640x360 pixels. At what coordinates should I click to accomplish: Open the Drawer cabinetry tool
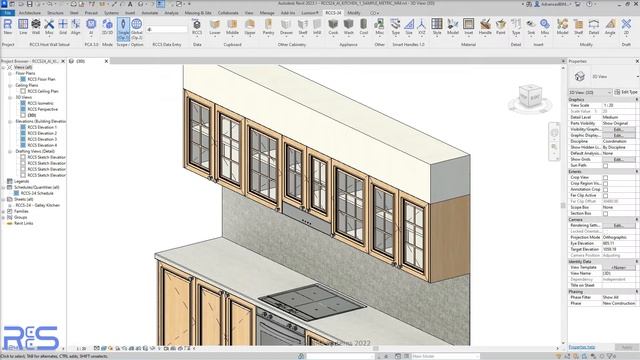[x=286, y=27]
